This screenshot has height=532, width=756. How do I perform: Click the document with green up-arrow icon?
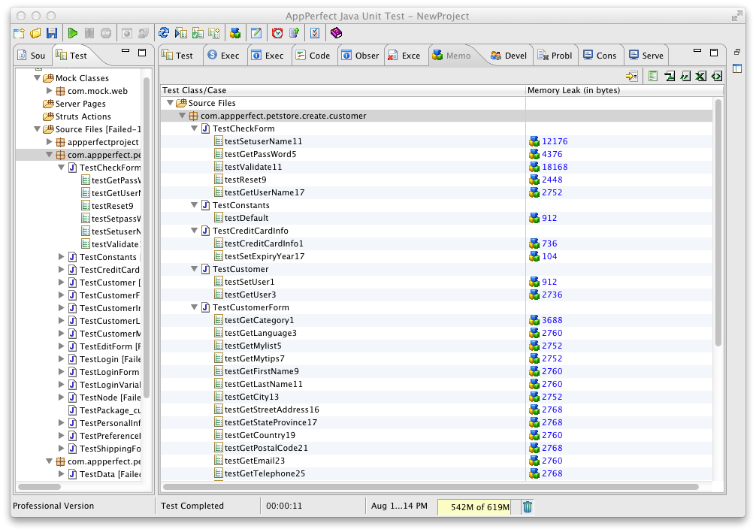[294, 33]
